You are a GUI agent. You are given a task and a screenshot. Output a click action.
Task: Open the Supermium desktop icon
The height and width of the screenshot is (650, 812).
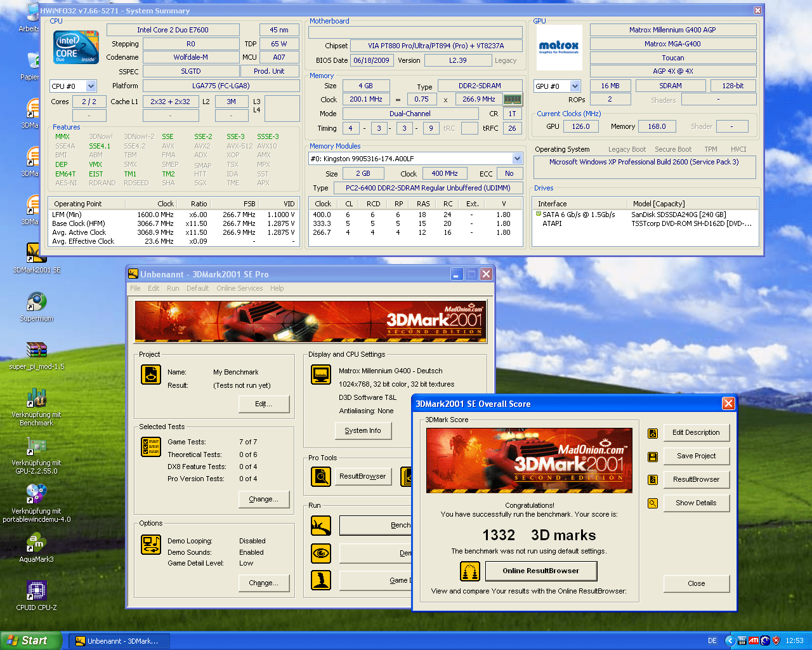coord(36,306)
